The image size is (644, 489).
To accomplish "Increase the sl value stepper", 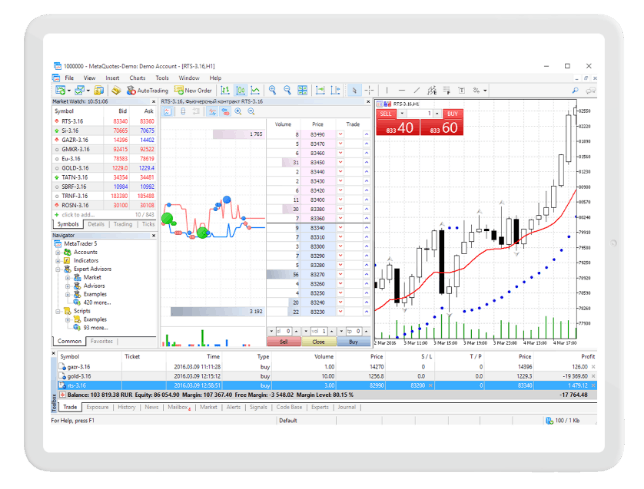I will coord(296,331).
